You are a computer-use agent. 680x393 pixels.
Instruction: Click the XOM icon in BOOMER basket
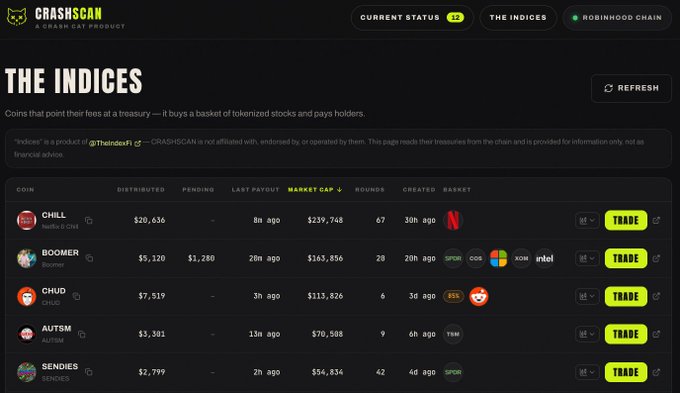pyautogui.click(x=521, y=259)
